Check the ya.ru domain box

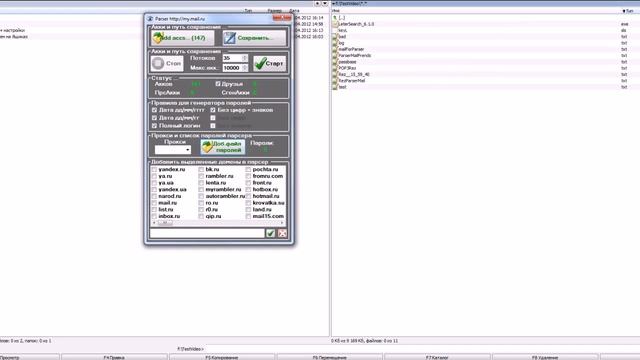154,176
